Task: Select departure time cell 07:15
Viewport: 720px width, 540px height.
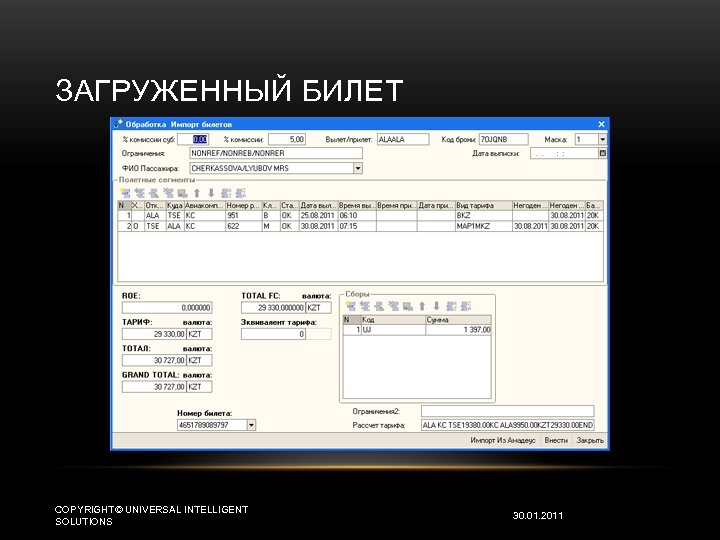Action: [357, 226]
